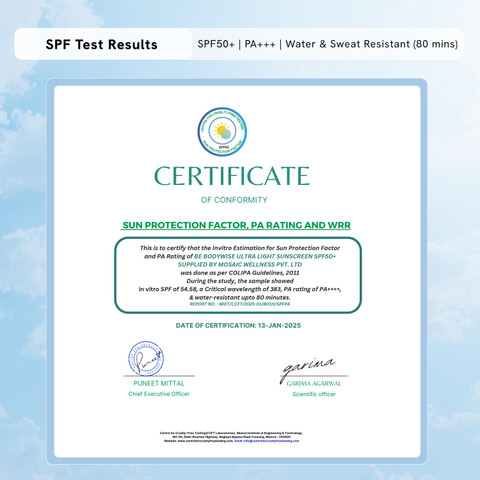Click the COLIPA Guidelines, 2011 line
Screen dimensions: 480x480
tap(240, 273)
